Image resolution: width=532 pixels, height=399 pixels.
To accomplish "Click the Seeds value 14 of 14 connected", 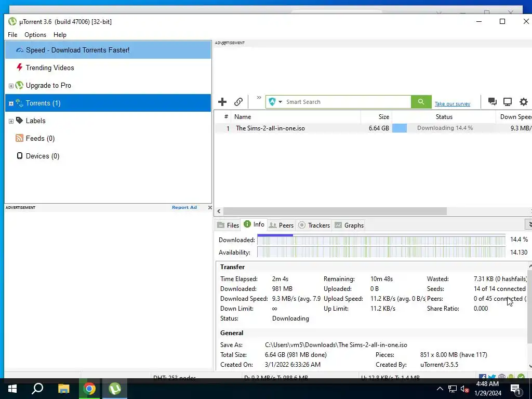I will pos(499,289).
